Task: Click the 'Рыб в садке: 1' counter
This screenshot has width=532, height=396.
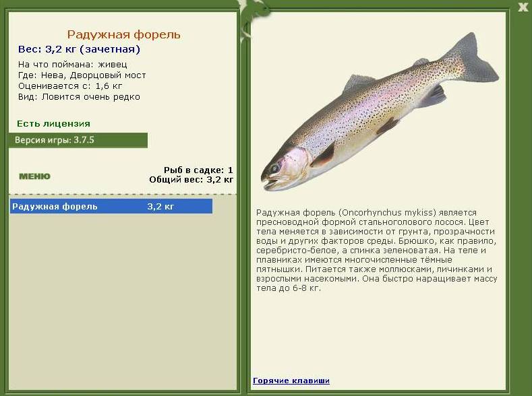Action: click(x=198, y=170)
